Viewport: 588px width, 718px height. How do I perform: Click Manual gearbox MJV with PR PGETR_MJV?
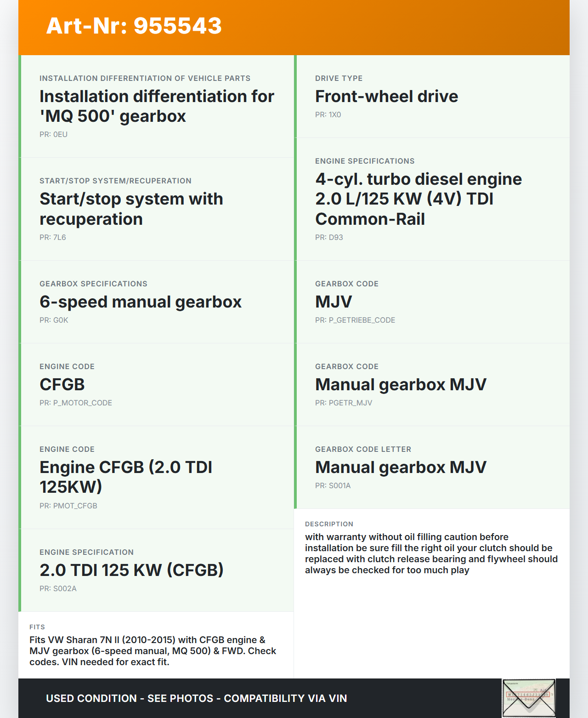(x=401, y=385)
